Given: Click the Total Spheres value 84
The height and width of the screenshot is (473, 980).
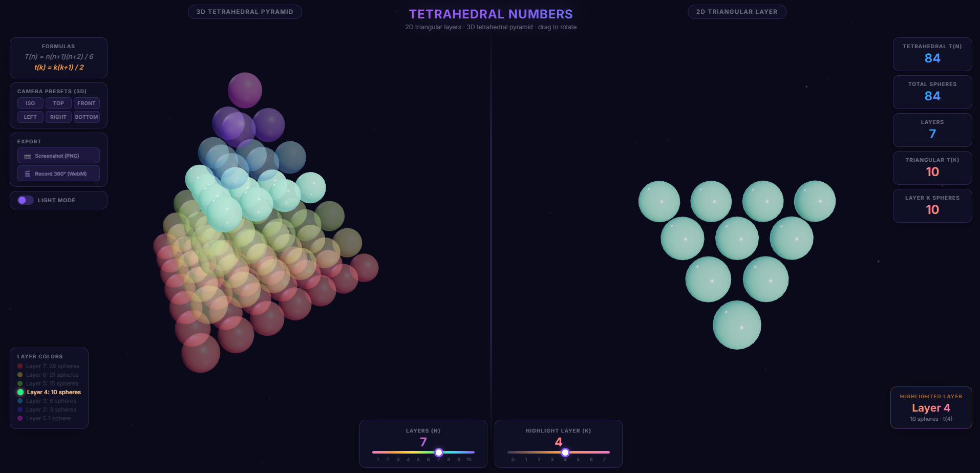Looking at the screenshot, I should coord(932,96).
